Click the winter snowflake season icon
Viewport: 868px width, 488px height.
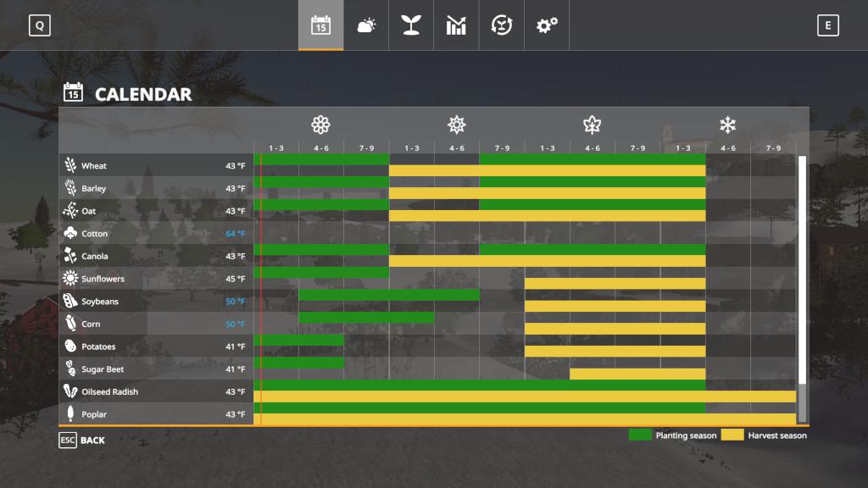[727, 125]
